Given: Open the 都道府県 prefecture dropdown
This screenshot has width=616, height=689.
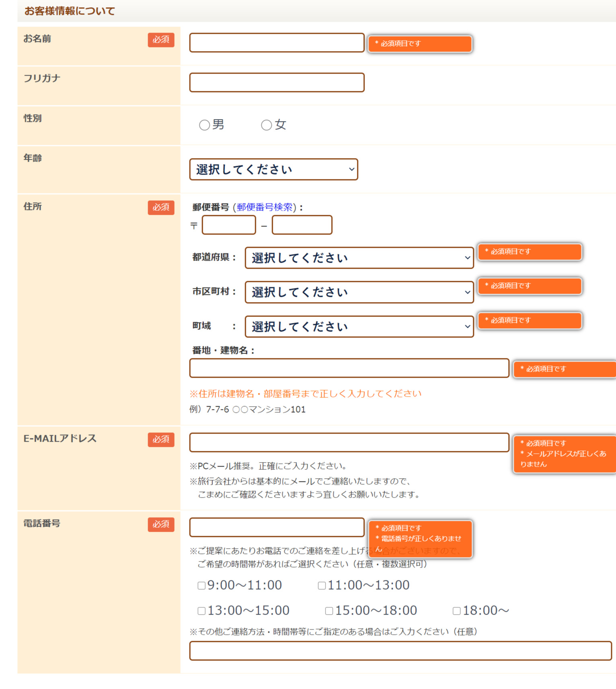Looking at the screenshot, I should (359, 258).
